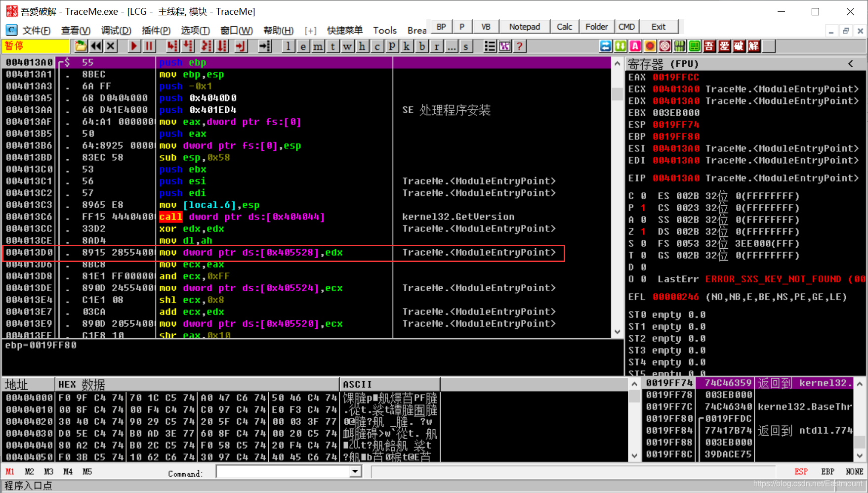Open Threads window with 't' button
The width and height of the screenshot is (868, 493).
[332, 46]
